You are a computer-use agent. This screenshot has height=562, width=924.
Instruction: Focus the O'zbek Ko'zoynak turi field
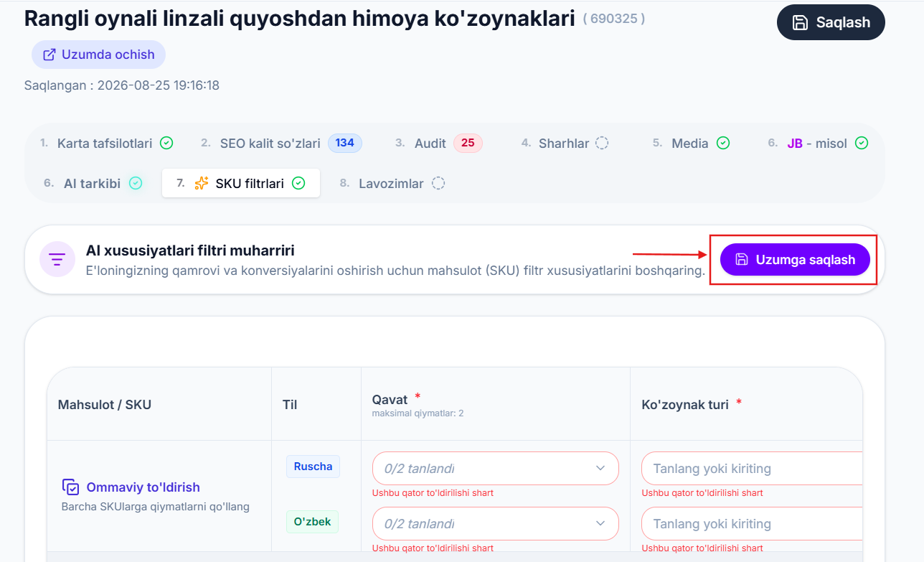pos(752,524)
